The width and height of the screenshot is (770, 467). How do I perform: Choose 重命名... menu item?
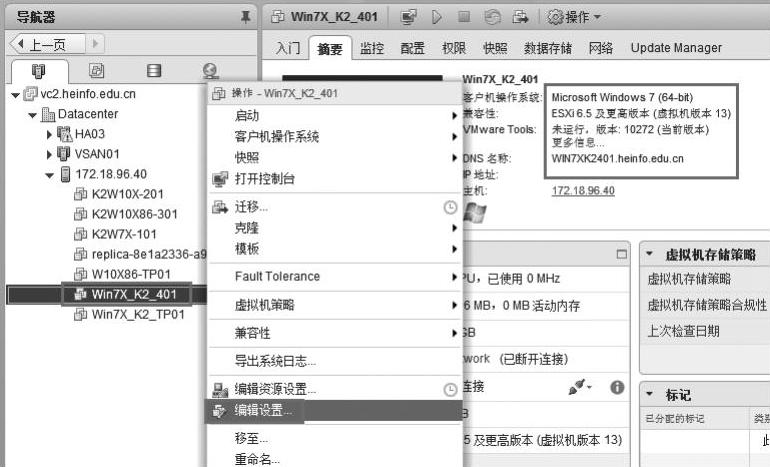pyautogui.click(x=334, y=459)
